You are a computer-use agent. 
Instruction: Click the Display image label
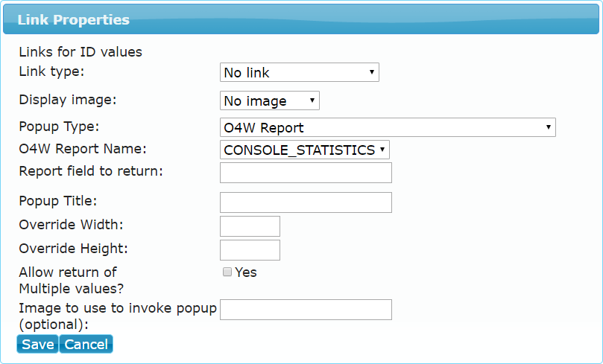[68, 100]
